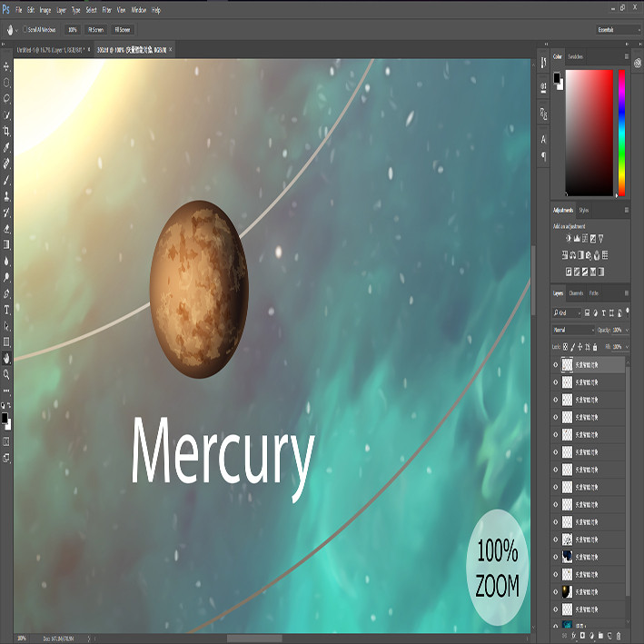The image size is (644, 644).
Task: Open the blend mode Normal dropdown
Action: click(573, 330)
